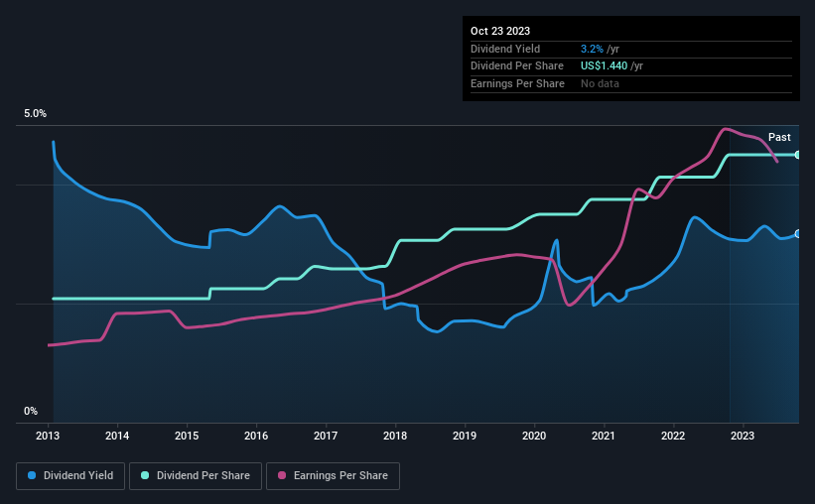Click the 0% y-axis label
815x504 pixels.
point(31,411)
